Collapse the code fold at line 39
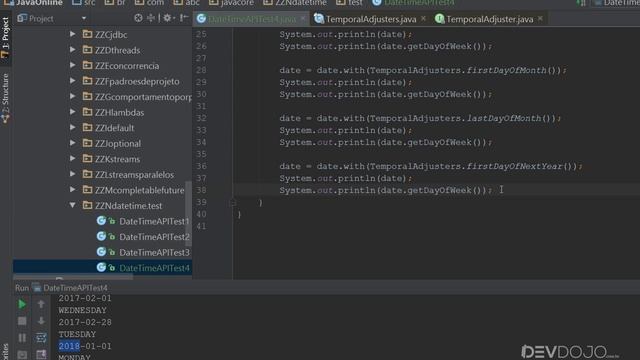640x360 pixels. 233,202
